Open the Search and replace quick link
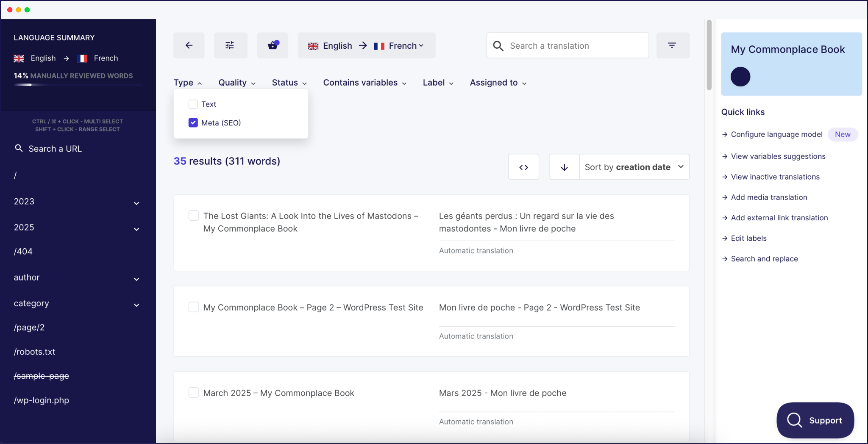The height and width of the screenshot is (444, 868). (x=764, y=258)
